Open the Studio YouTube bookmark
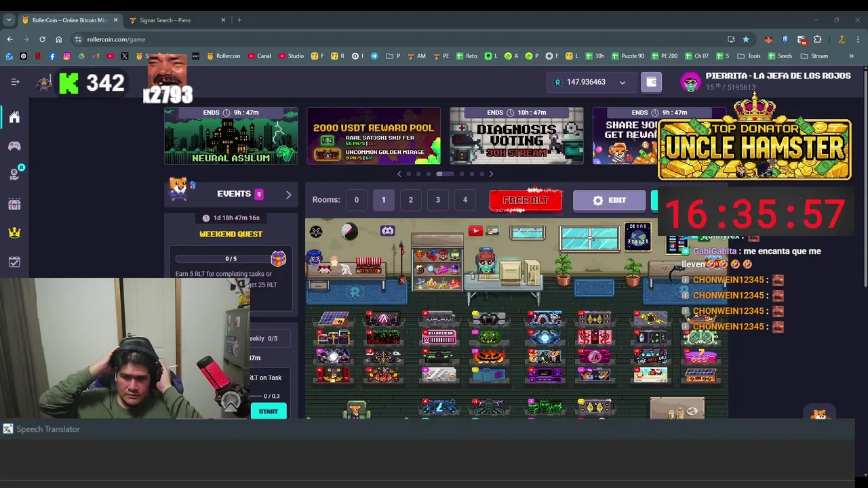The height and width of the screenshot is (488, 868). 291,56
